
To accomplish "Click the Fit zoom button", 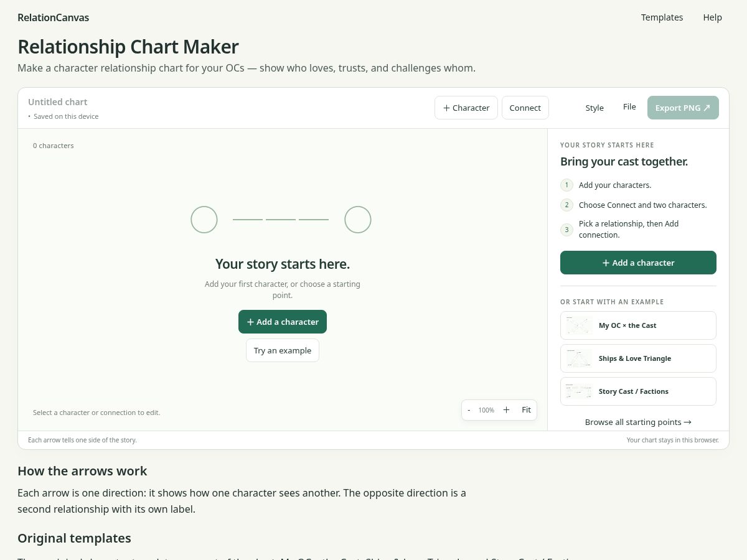I will [x=526, y=409].
